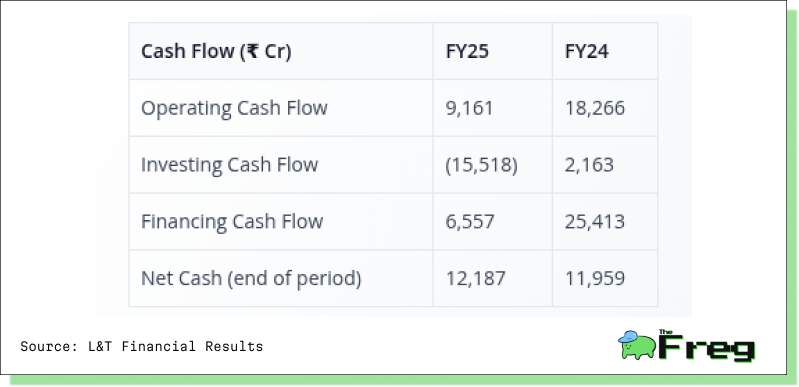Click the FY24 operating value 18,266
Image resolution: width=799 pixels, height=387 pixels.
(595, 109)
